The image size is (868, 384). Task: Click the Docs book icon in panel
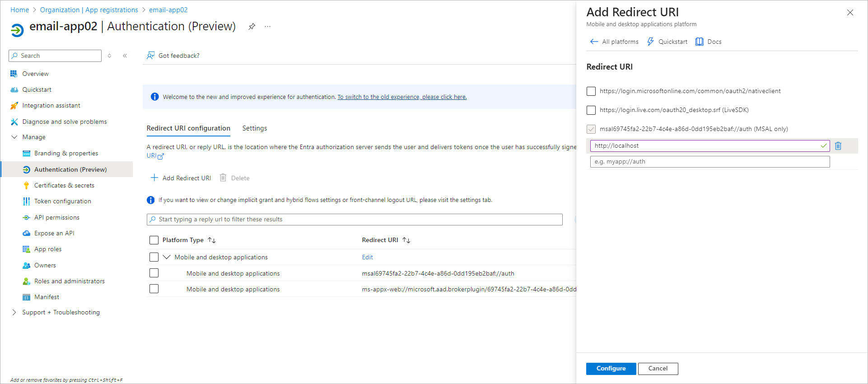pyautogui.click(x=699, y=42)
